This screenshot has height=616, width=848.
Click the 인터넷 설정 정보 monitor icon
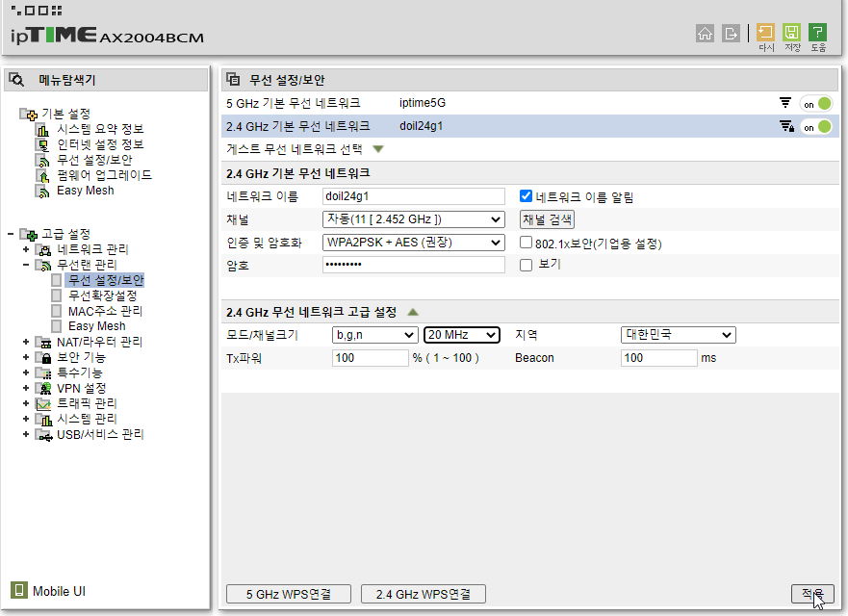(42, 145)
